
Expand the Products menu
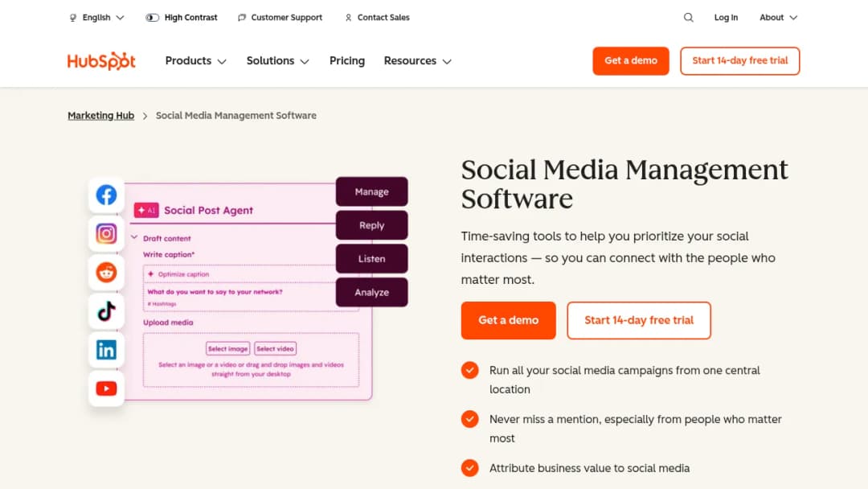pos(195,61)
